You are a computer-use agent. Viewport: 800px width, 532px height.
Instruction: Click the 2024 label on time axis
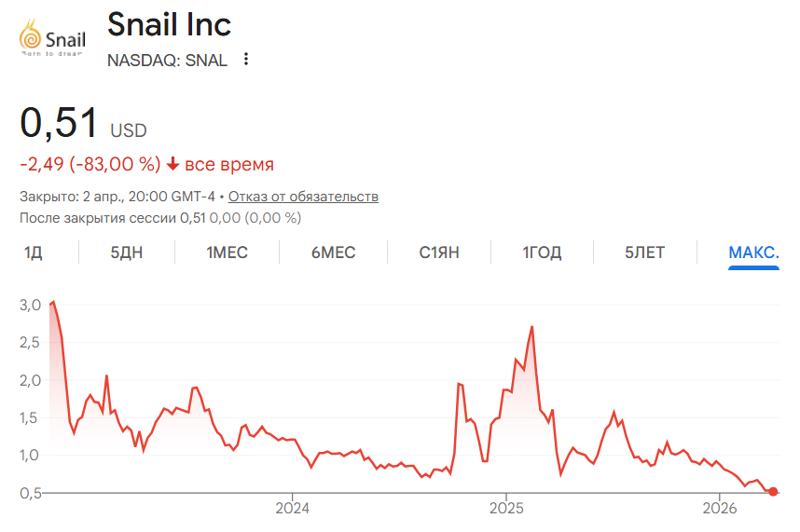click(292, 511)
